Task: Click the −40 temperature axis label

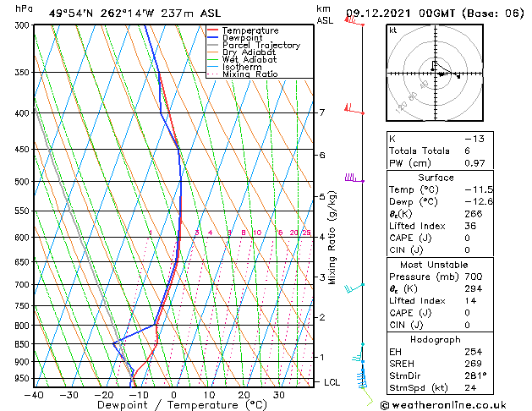Action: pos(34,395)
